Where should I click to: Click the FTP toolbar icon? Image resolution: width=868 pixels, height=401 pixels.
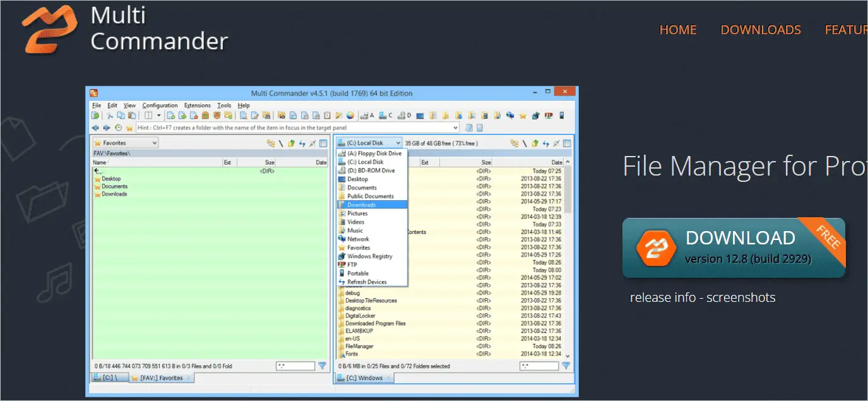(549, 116)
